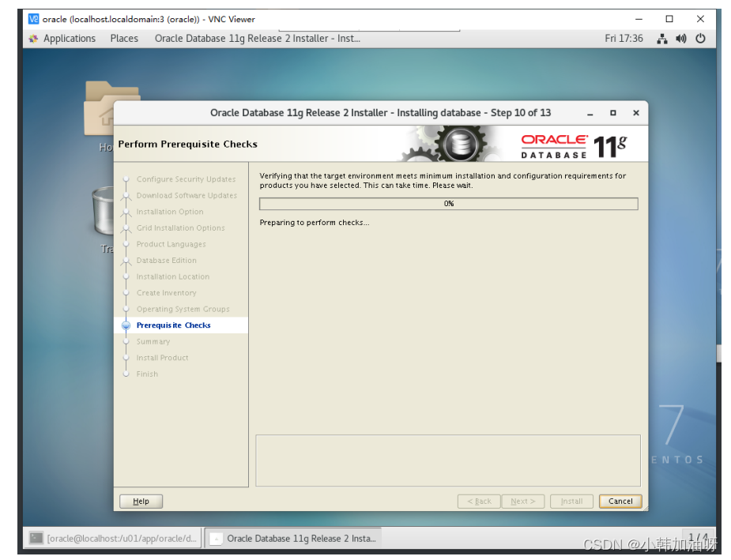Switch to Oracle Database Installer taskbar item
The height and width of the screenshot is (560, 731).
(293, 539)
